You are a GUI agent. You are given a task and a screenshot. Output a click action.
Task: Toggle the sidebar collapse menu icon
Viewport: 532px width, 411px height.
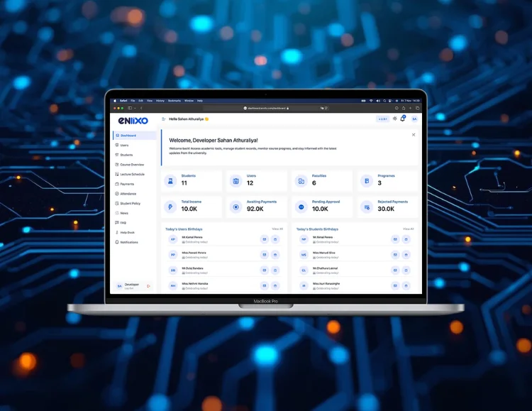coord(164,119)
